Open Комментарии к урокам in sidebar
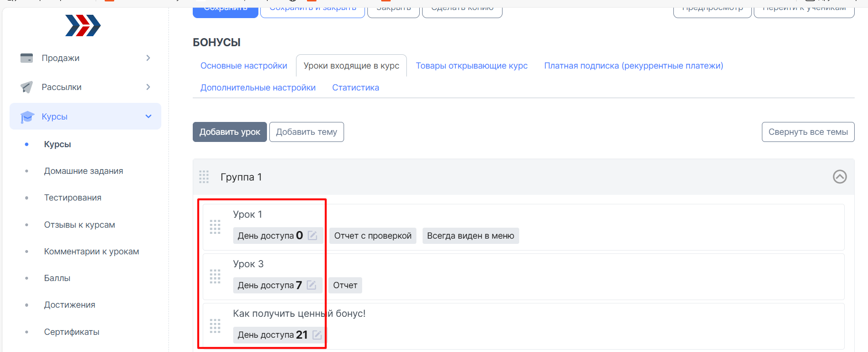The height and width of the screenshot is (352, 868). (x=91, y=251)
